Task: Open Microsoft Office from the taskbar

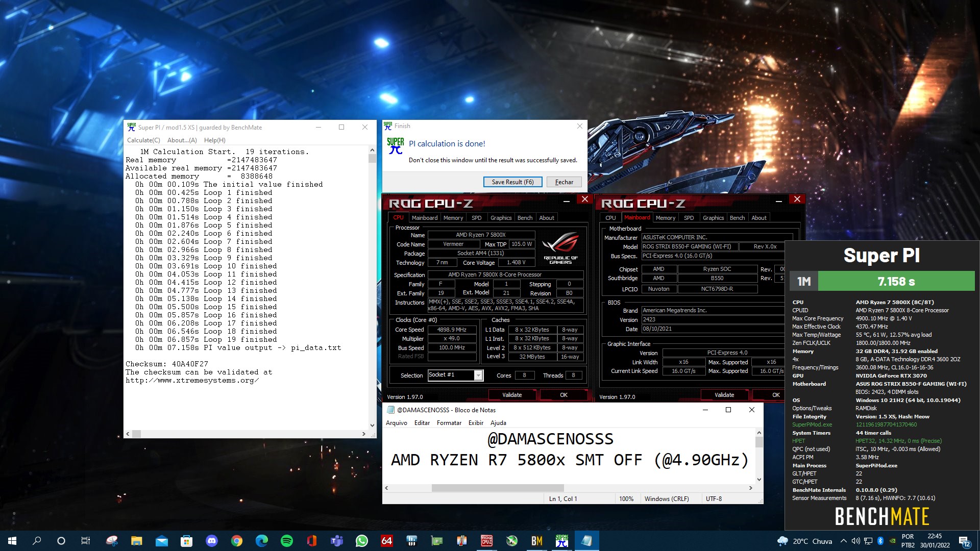Action: click(311, 541)
